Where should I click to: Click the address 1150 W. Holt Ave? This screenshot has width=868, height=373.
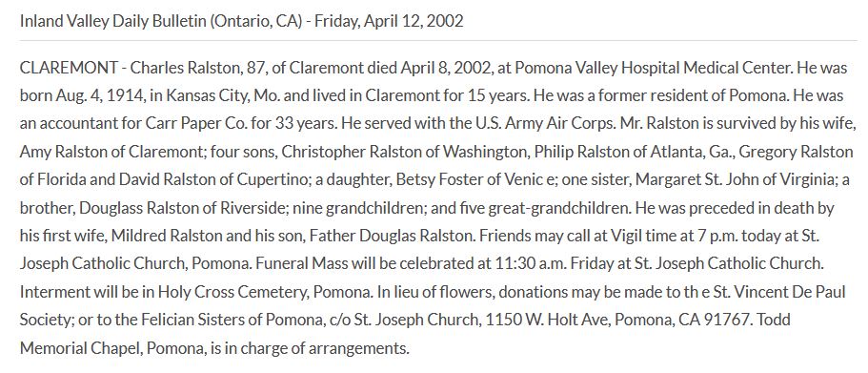pos(547,320)
